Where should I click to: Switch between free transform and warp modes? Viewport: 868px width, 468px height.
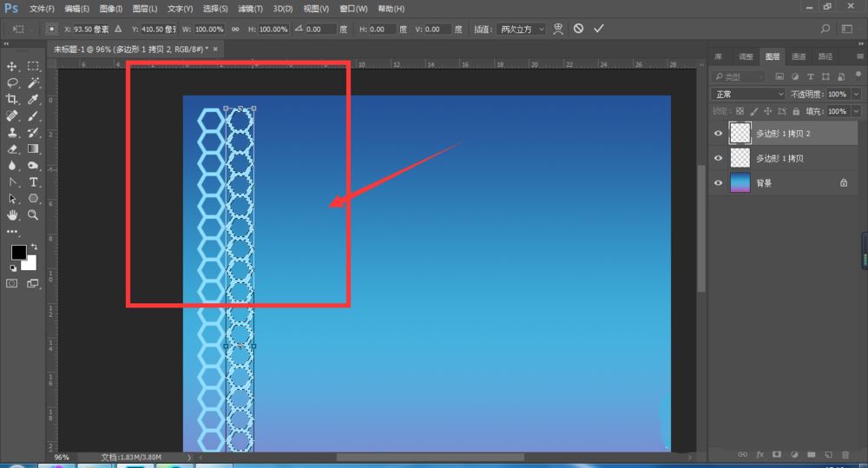558,29
